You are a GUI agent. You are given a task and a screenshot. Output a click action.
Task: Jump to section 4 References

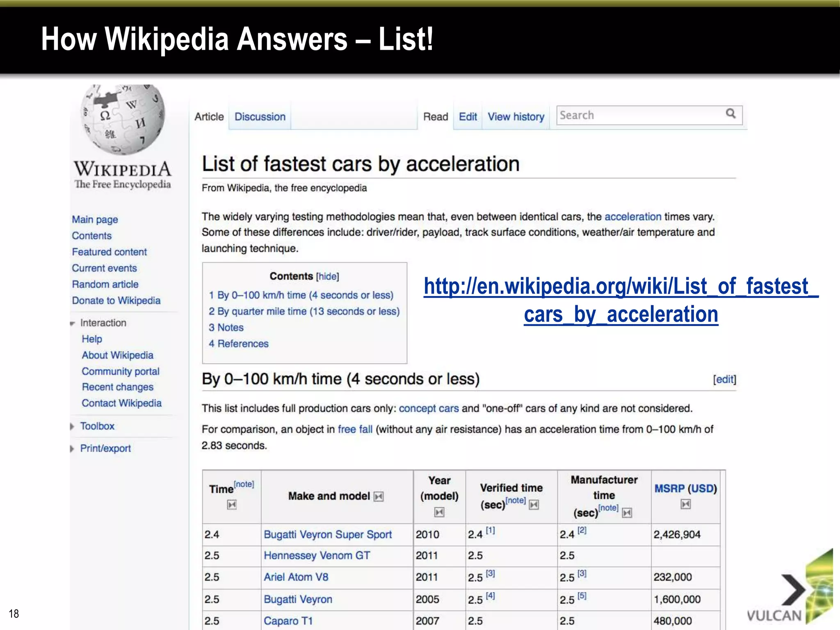(x=239, y=344)
